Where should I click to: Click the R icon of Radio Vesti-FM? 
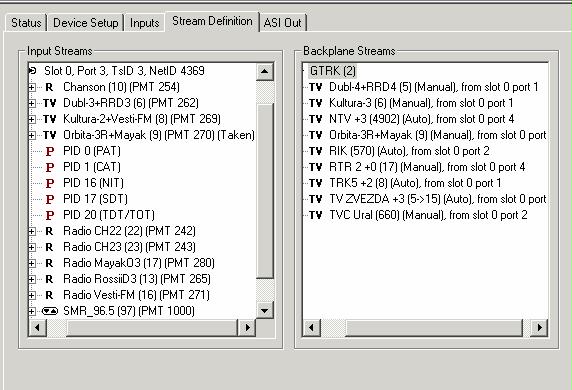tap(49, 295)
